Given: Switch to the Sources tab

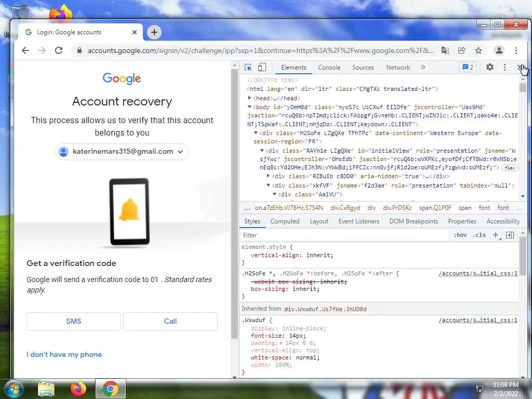Looking at the screenshot, I should click(x=363, y=67).
